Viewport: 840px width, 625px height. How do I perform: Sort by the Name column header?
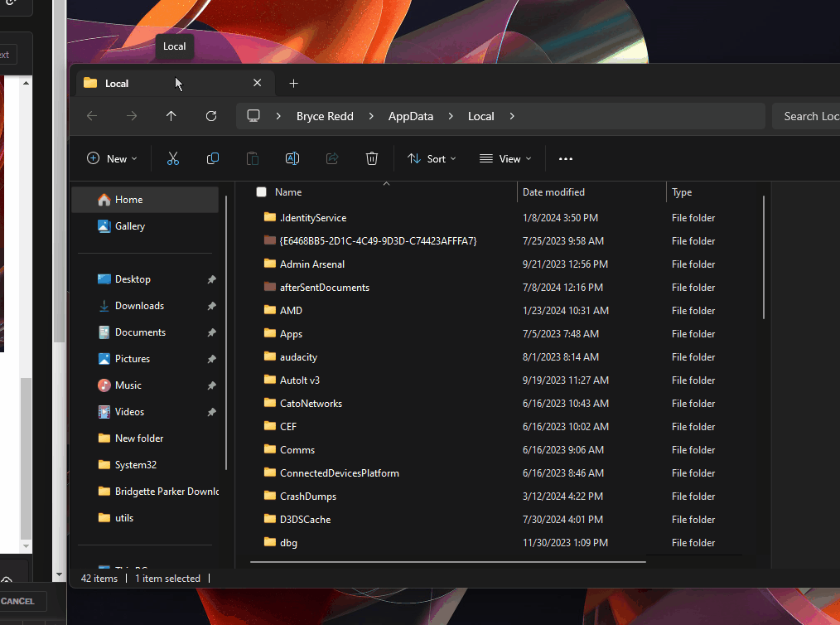tap(288, 192)
